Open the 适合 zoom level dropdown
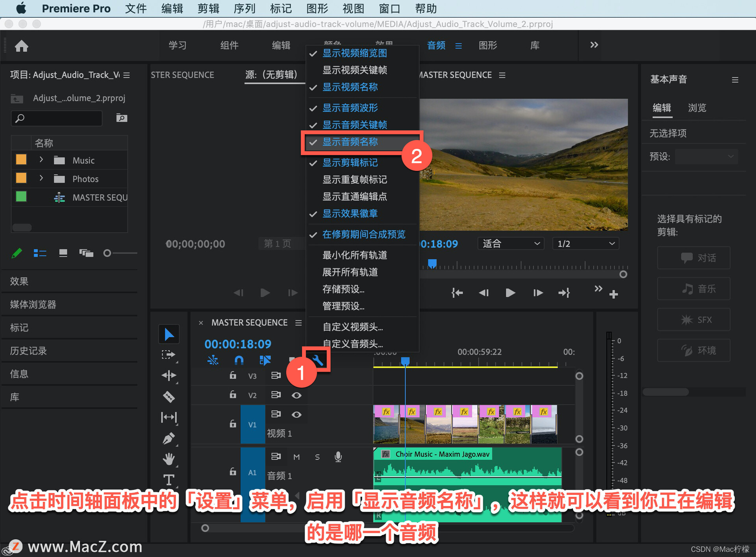 tap(511, 244)
